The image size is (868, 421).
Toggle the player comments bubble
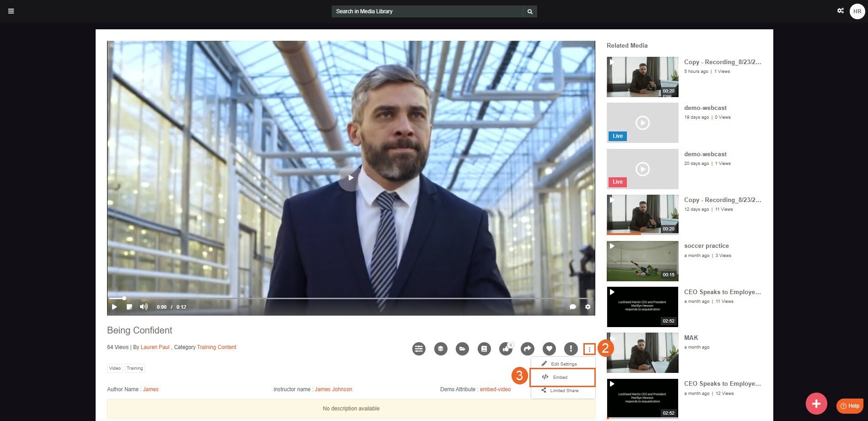572,307
